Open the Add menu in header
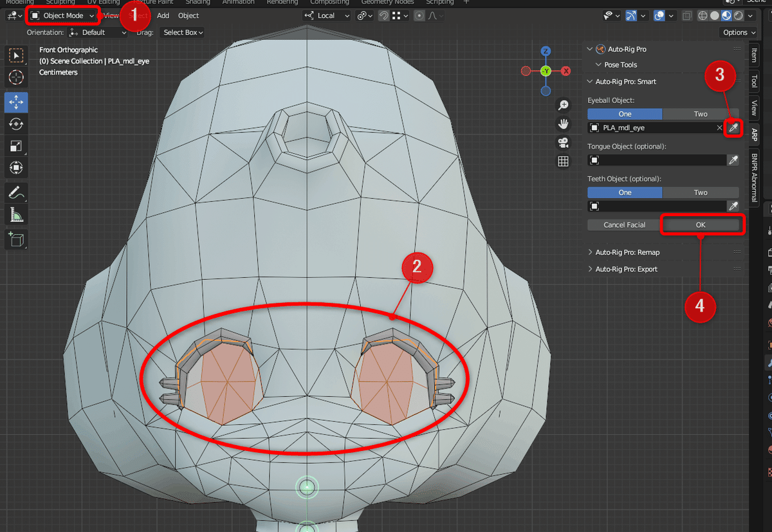772x532 pixels. (163, 15)
